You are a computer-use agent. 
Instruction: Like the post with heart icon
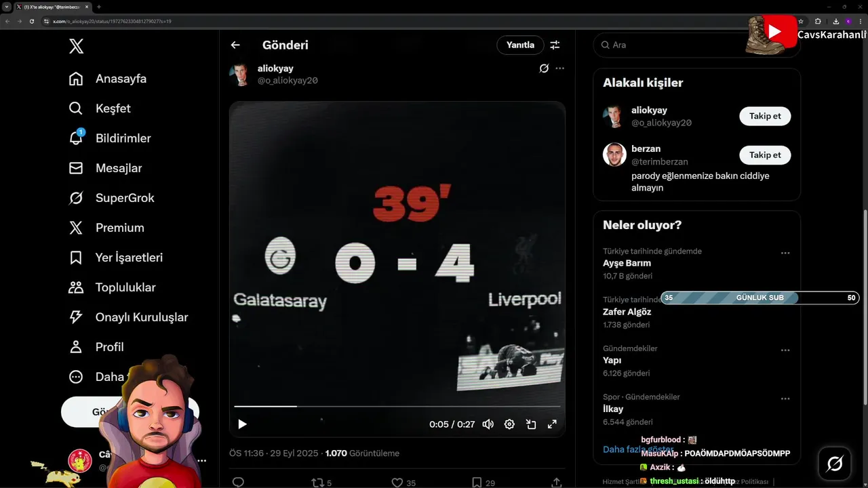coord(403,483)
